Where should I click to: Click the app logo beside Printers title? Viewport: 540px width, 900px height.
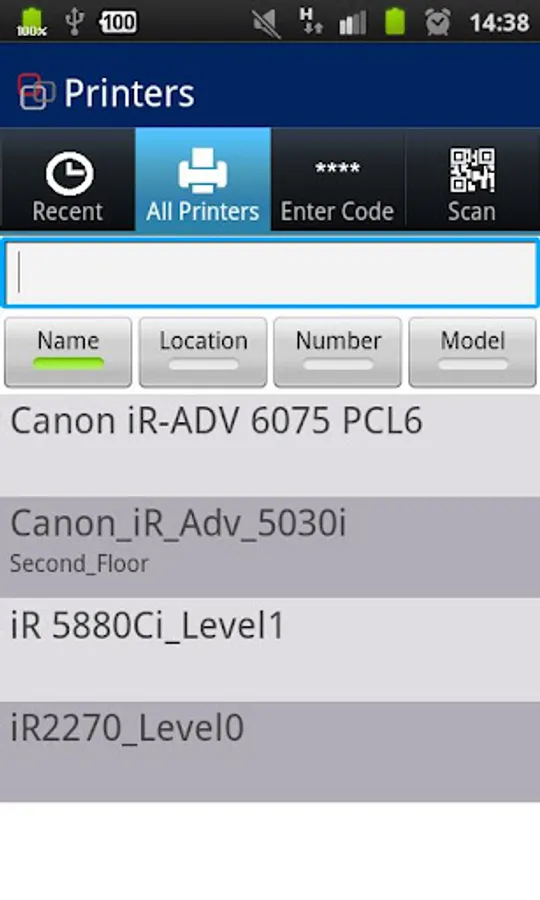pos(36,92)
